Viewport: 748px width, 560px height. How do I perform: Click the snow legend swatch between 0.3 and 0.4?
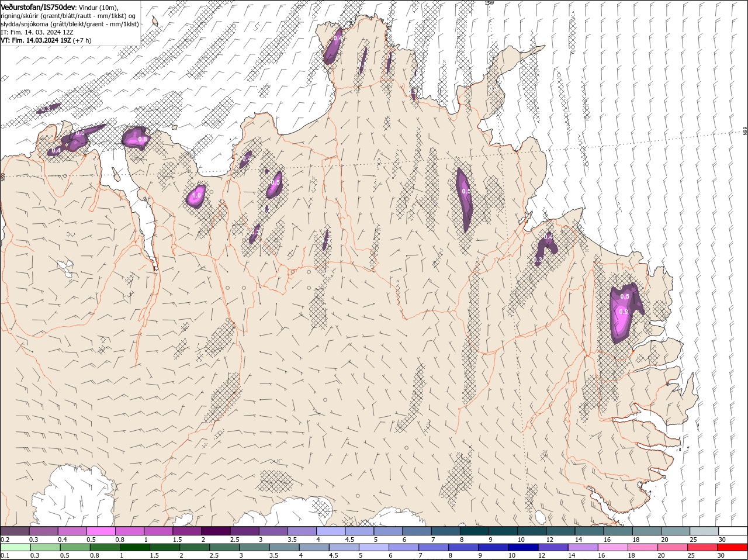(x=43, y=531)
